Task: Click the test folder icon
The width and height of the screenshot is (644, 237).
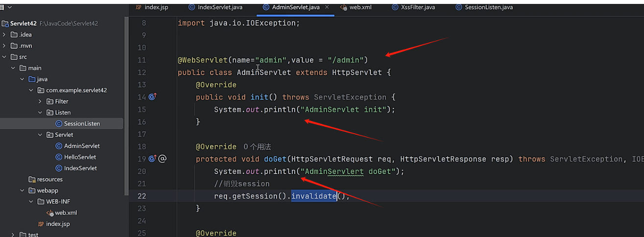Action: 23,235
